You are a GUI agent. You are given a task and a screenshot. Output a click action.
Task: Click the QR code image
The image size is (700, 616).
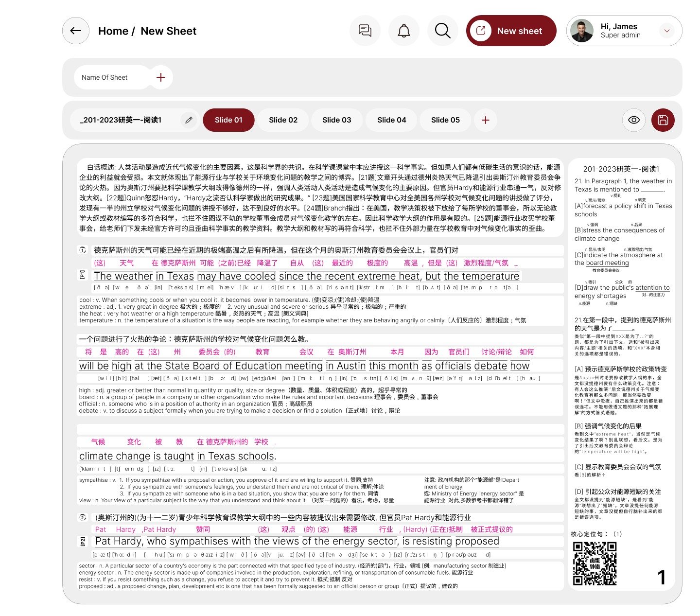click(x=595, y=563)
